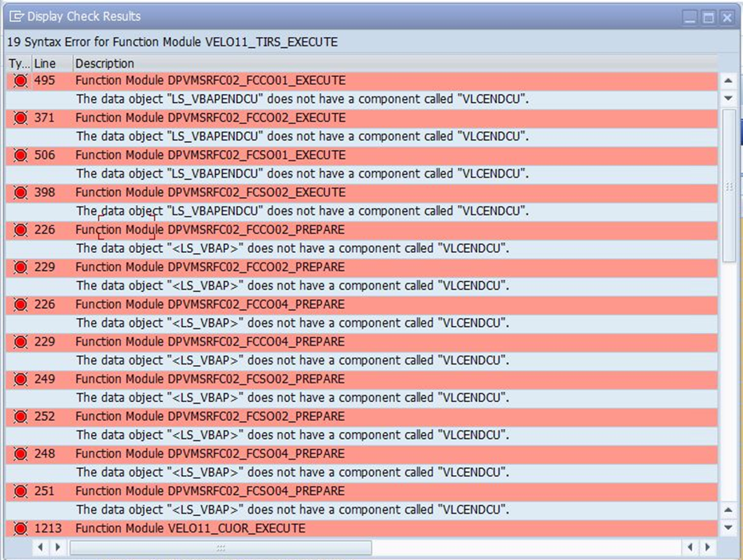Viewport: 743px width, 560px height.
Task: Select DPVMSRFC02_FCCO04_PREPARE row at line 226
Action: [361, 305]
